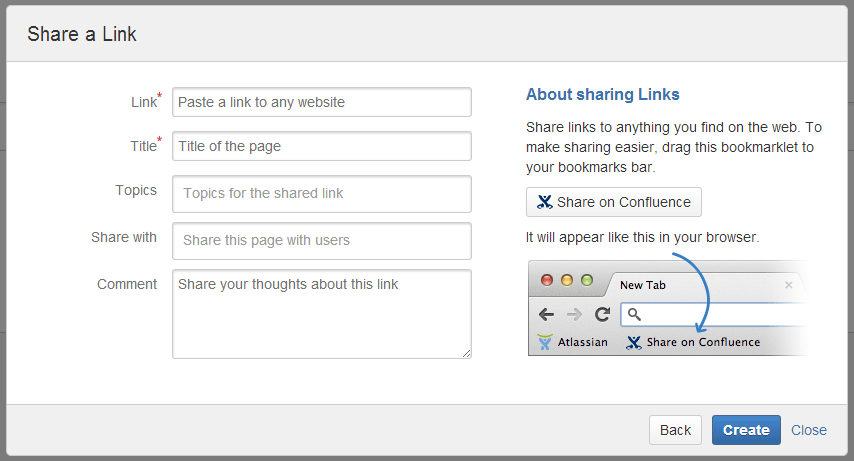This screenshot has width=854, height=461.
Task: Click into the Topics field
Action: point(322,194)
